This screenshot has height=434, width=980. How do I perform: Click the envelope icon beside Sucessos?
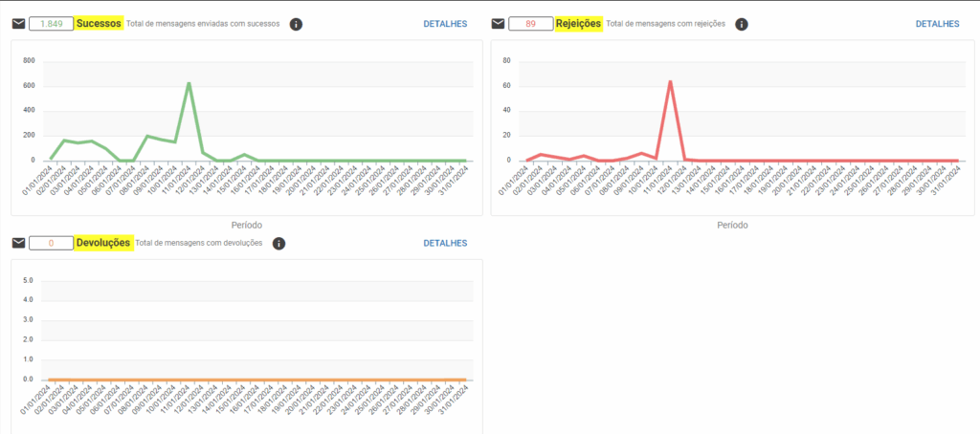18,24
